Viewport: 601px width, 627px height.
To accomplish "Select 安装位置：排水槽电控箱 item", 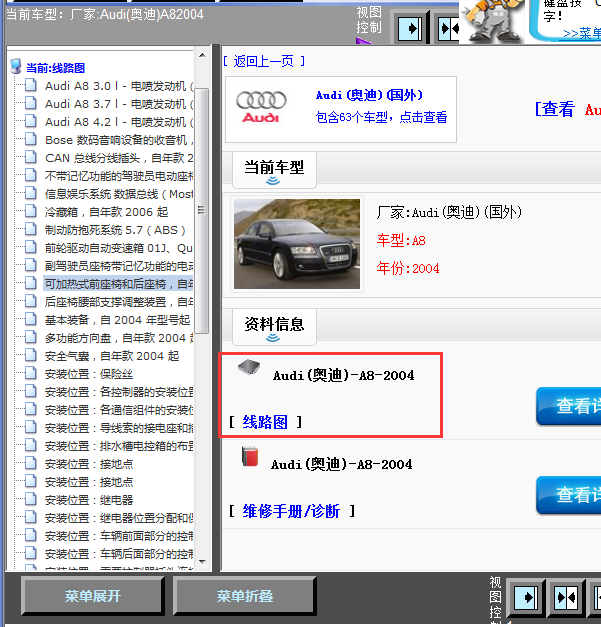I will pyautogui.click(x=119, y=446).
